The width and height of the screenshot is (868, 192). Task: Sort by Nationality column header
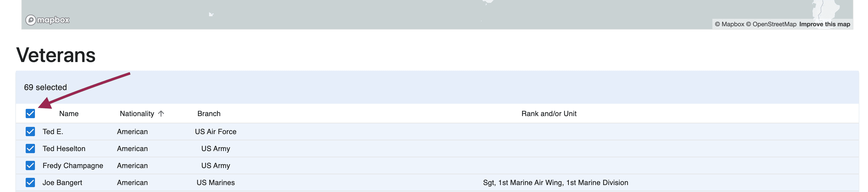point(137,114)
